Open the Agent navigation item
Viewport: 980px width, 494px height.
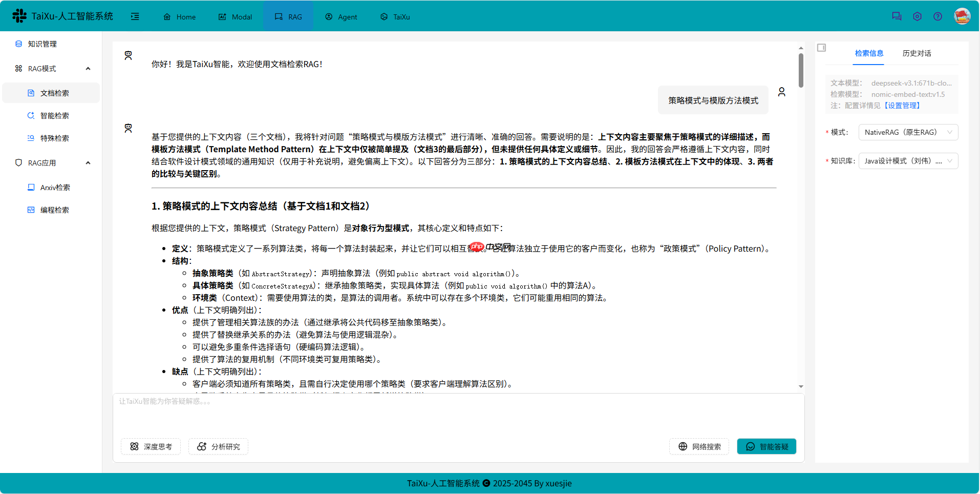340,16
